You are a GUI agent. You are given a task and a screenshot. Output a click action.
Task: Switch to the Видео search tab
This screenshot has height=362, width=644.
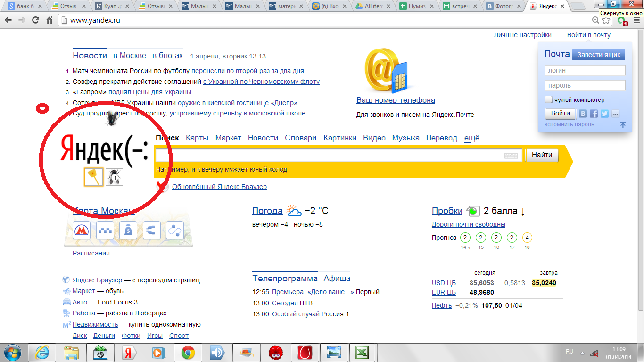coord(374,138)
